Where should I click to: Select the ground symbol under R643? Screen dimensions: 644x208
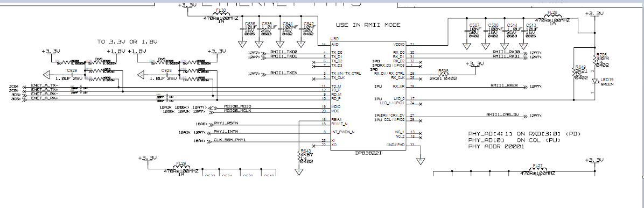[299, 171]
